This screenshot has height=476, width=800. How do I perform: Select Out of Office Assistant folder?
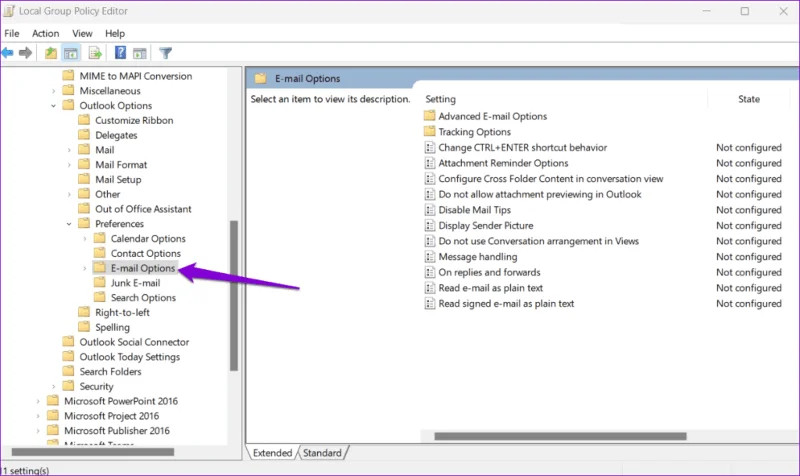(143, 209)
